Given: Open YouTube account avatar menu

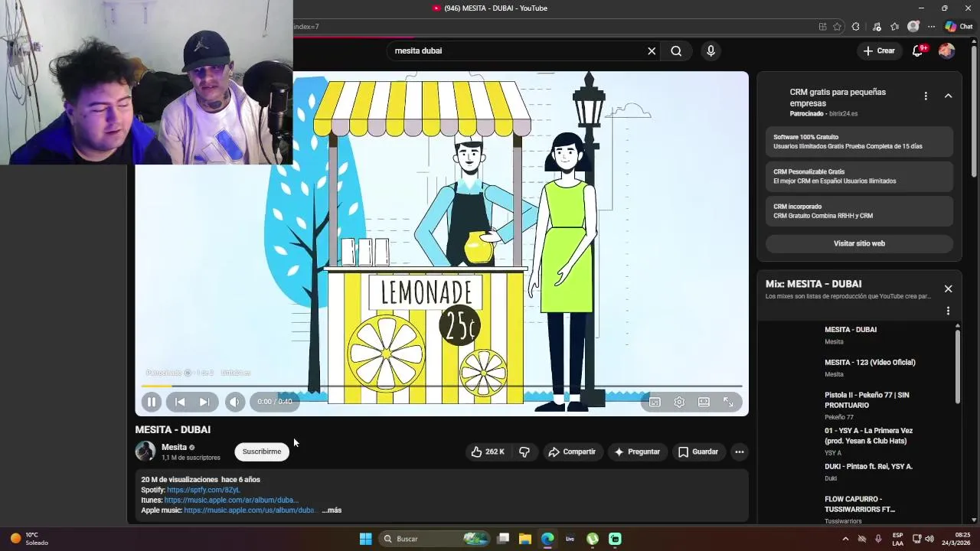Looking at the screenshot, I should (x=946, y=51).
